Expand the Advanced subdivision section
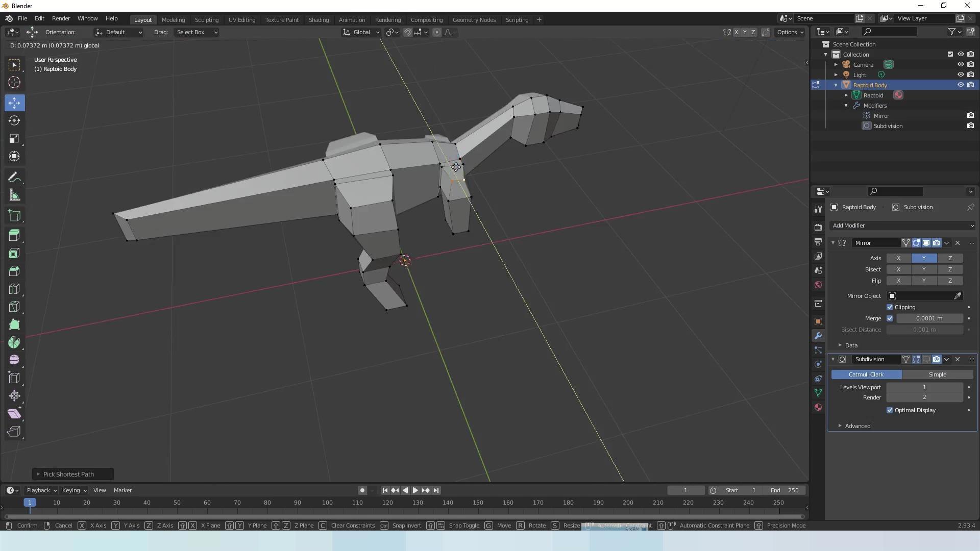This screenshot has height=551, width=980. (857, 426)
